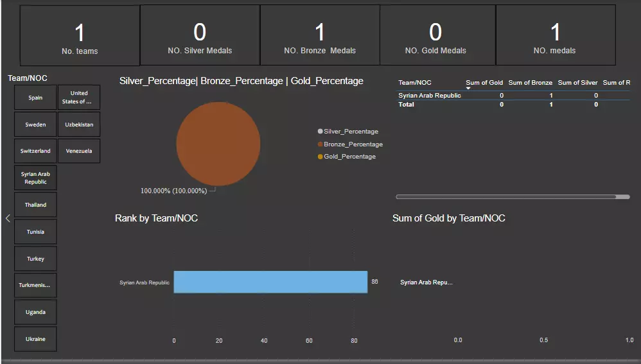641x364 pixels.
Task: Click Syrian Arab Repu... axis label in gold chart
Action: [x=426, y=282]
